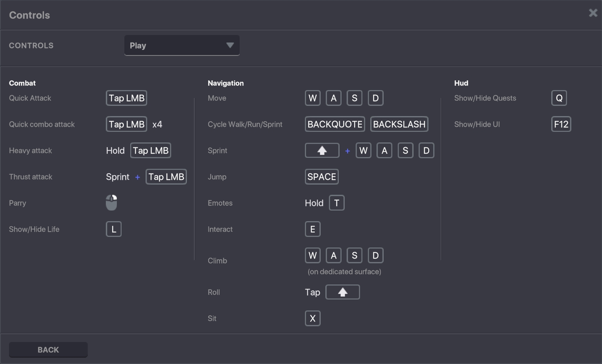Click the shift arrow key icon for Roll
This screenshot has width=602, height=364.
342,292
